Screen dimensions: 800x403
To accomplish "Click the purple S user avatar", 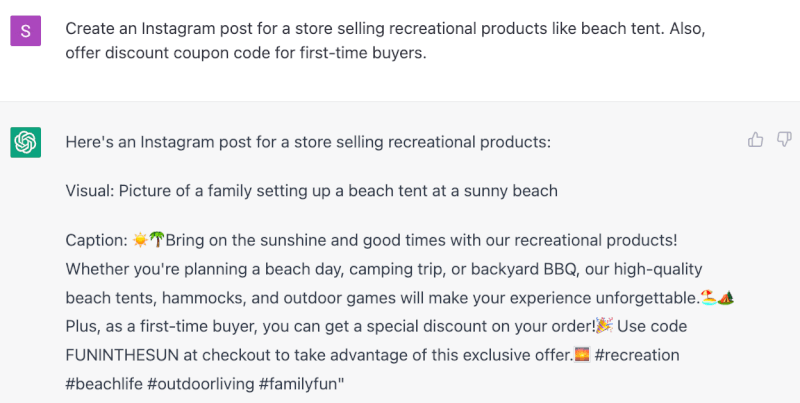I will click(26, 31).
